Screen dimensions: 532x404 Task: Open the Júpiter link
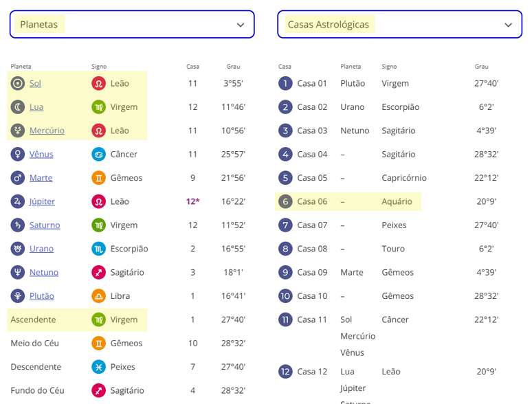pos(42,201)
